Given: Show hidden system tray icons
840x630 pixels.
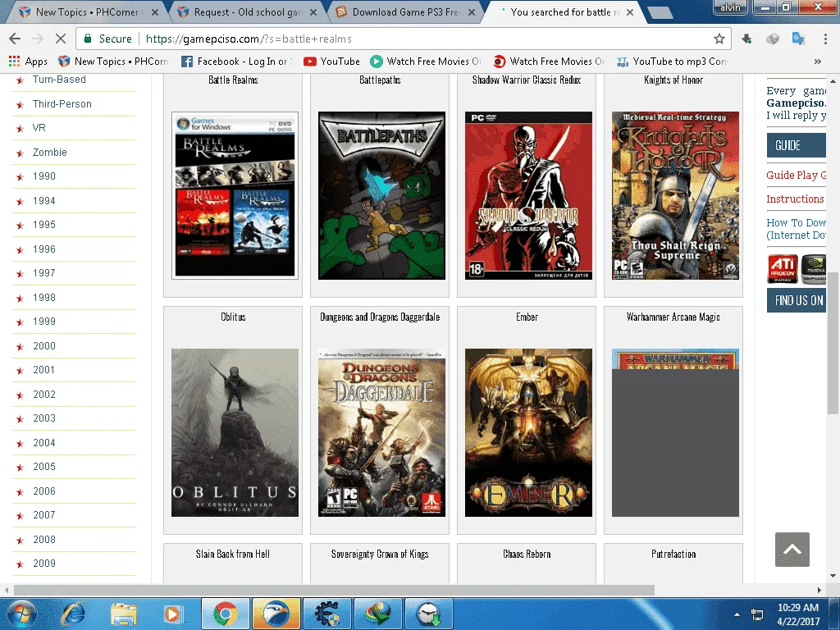Looking at the screenshot, I should click(737, 614).
